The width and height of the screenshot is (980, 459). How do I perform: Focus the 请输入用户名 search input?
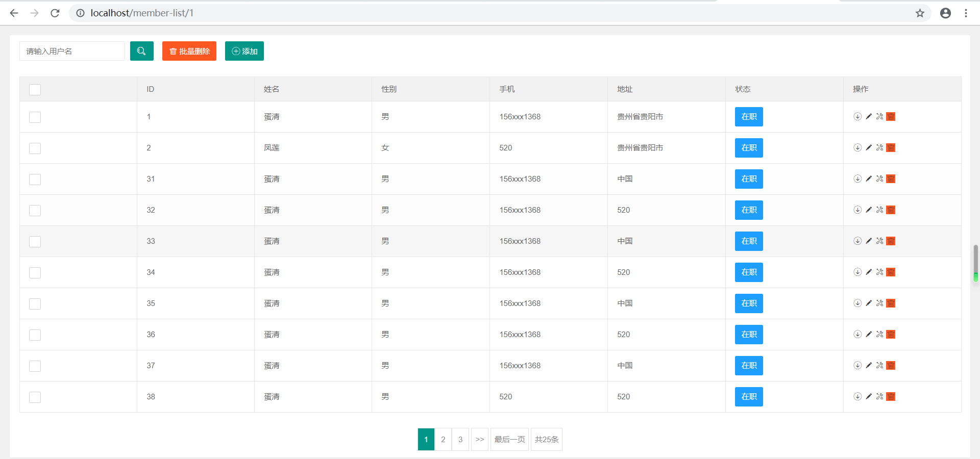(x=72, y=51)
